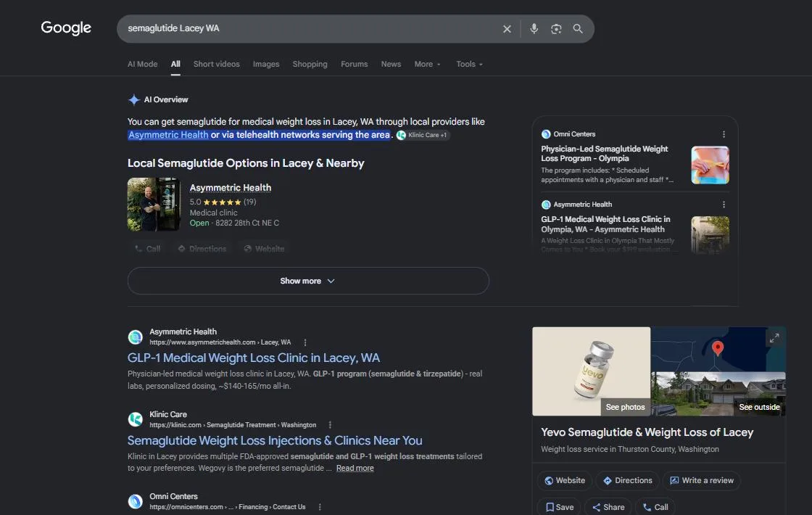Open GLP-1 Medical Weight Loss Clinic in Lacey result

tap(254, 358)
